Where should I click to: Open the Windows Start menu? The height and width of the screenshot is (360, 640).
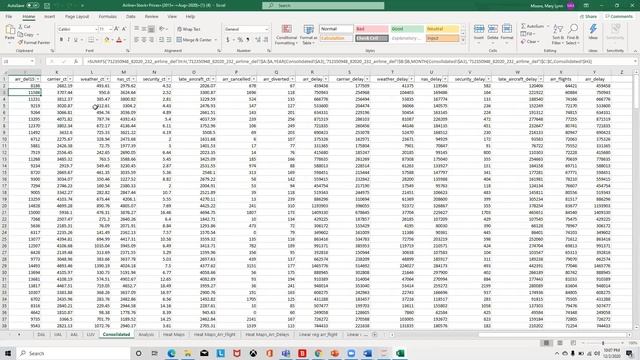tap(8, 353)
